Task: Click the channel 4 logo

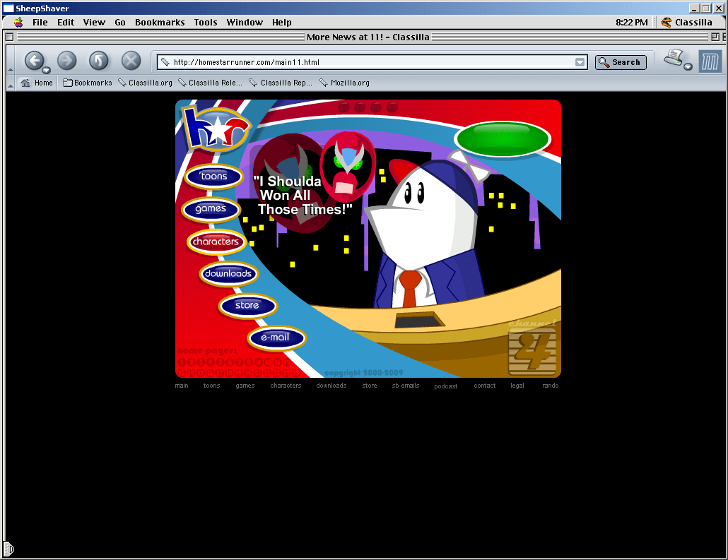Action: pos(532,347)
